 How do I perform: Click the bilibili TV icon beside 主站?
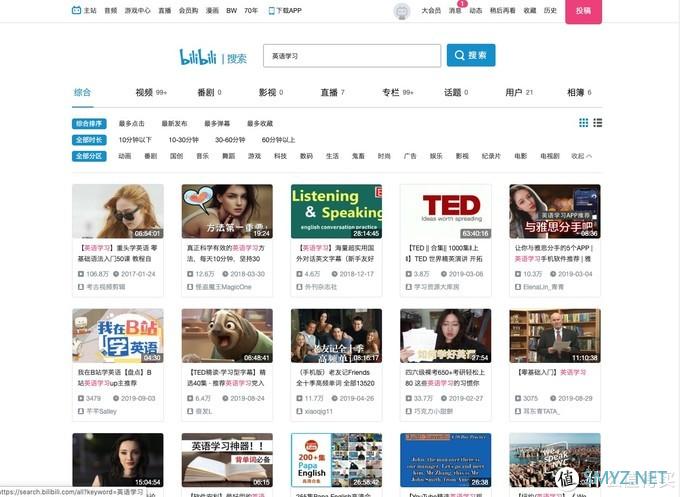(x=76, y=10)
